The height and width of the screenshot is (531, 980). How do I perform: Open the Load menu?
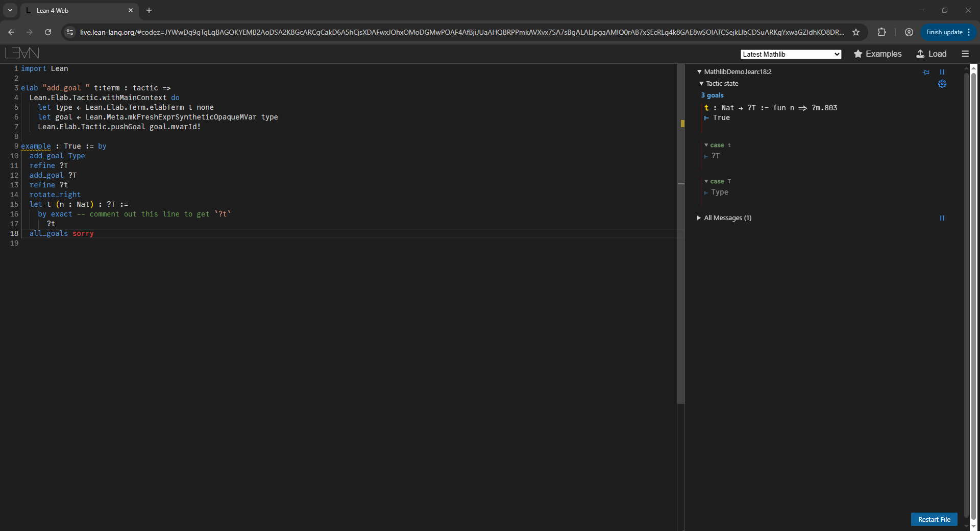(x=932, y=54)
